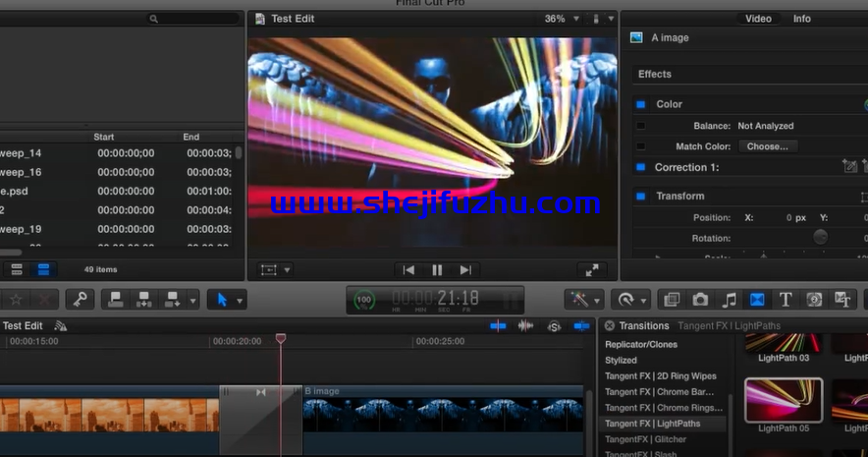The width and height of the screenshot is (868, 457).
Task: Toggle the Transitions browser icon
Action: [x=757, y=300]
